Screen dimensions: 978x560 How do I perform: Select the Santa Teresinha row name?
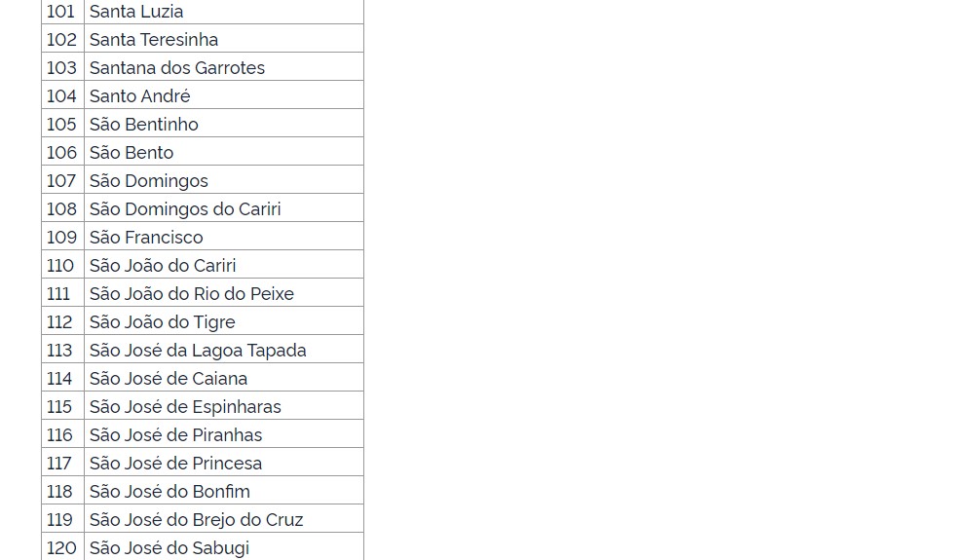click(154, 40)
